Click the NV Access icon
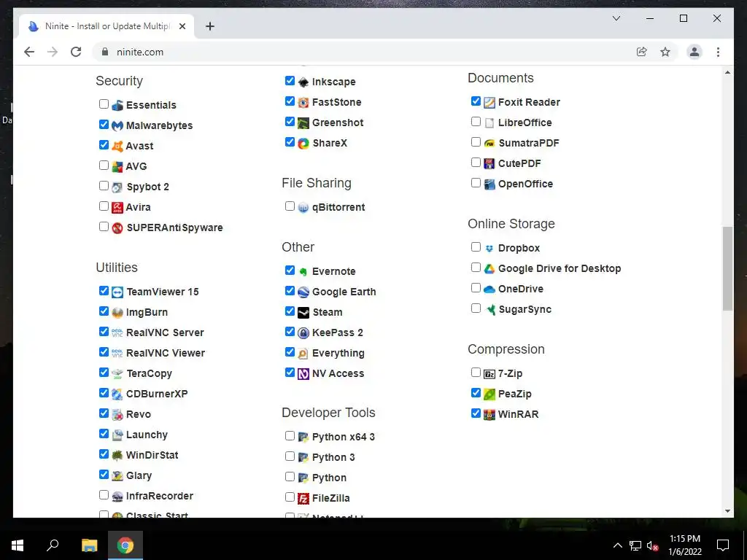Image resolution: width=747 pixels, height=560 pixels. (303, 374)
